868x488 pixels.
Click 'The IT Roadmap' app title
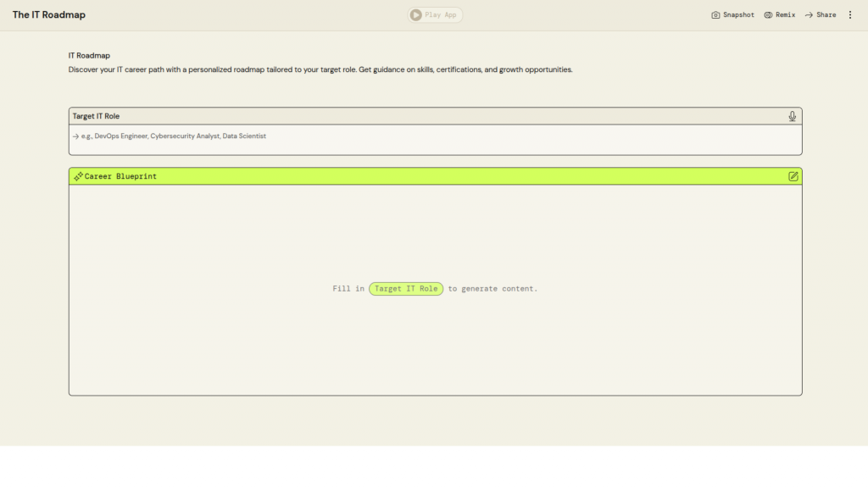click(48, 15)
